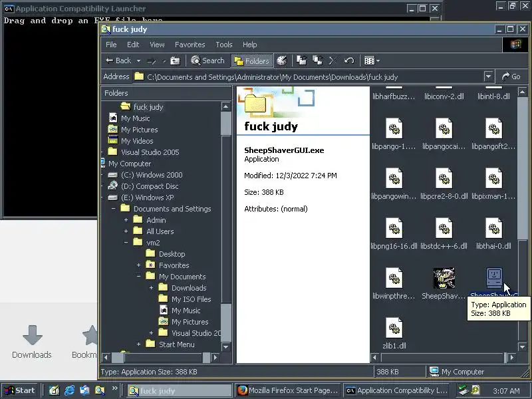Select fuck judy folder in tree
Image resolution: width=532 pixels, height=399 pixels.
point(148,107)
